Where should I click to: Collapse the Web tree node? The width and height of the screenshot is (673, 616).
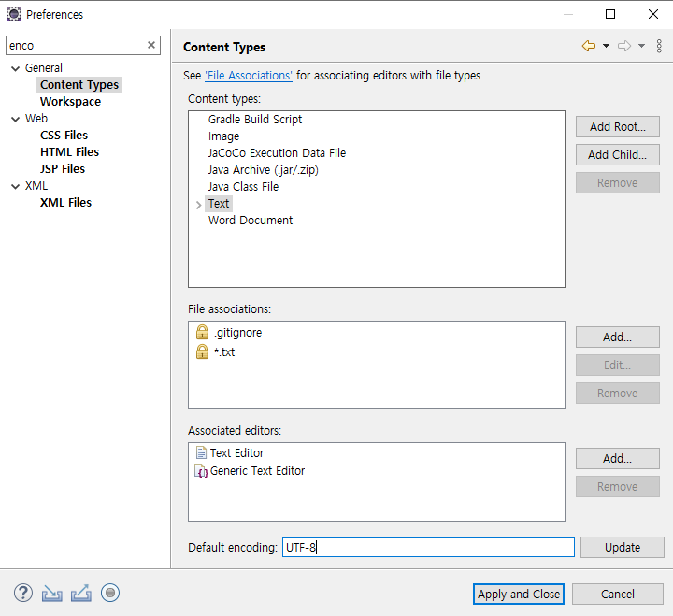[x=16, y=119]
